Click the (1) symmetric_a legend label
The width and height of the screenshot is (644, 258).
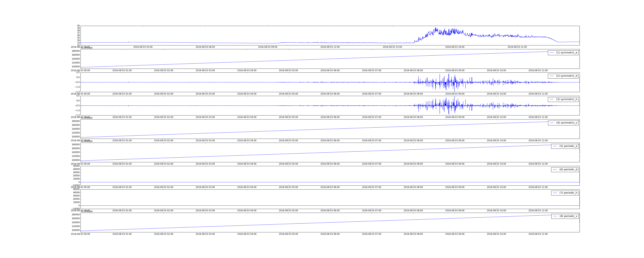(566, 53)
